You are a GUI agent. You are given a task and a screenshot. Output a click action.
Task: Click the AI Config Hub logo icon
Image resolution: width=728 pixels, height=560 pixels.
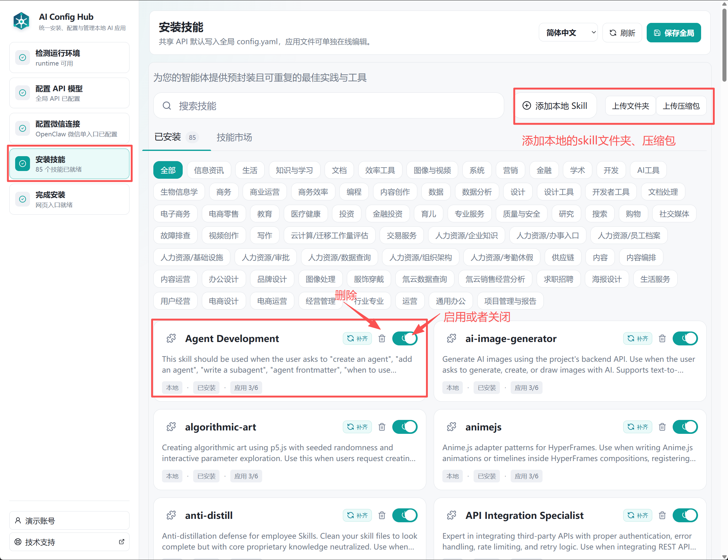pyautogui.click(x=21, y=21)
